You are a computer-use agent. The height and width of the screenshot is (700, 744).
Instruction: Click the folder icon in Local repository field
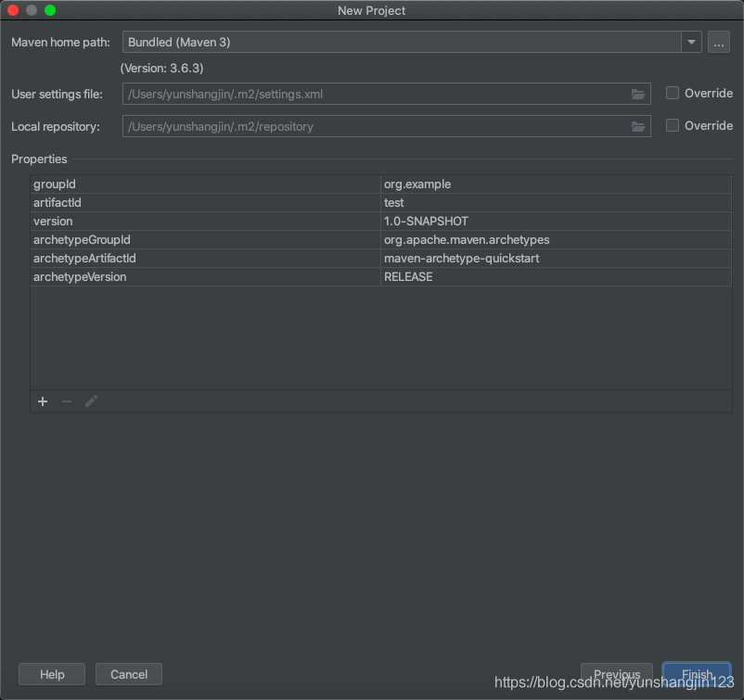pyautogui.click(x=637, y=127)
